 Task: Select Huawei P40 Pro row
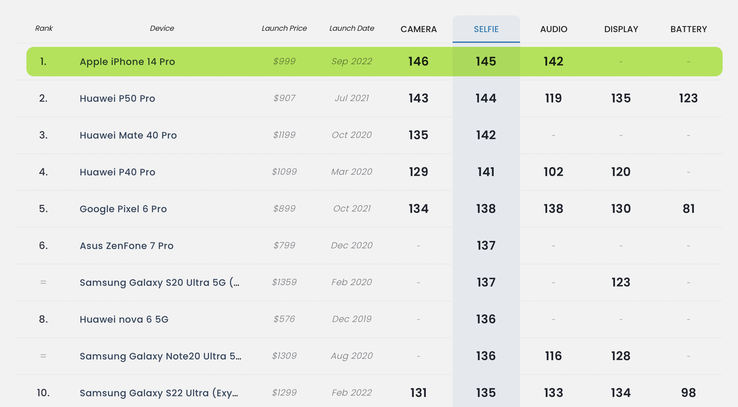(x=117, y=172)
